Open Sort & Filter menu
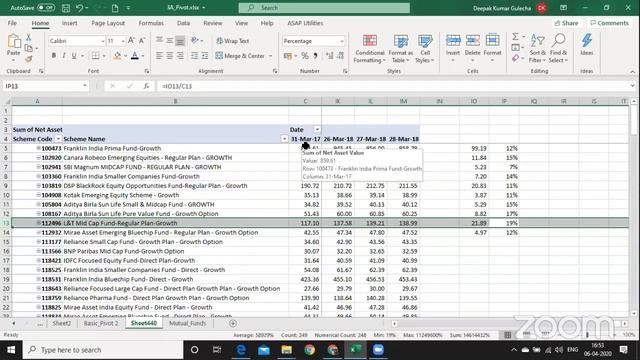 pos(537,49)
